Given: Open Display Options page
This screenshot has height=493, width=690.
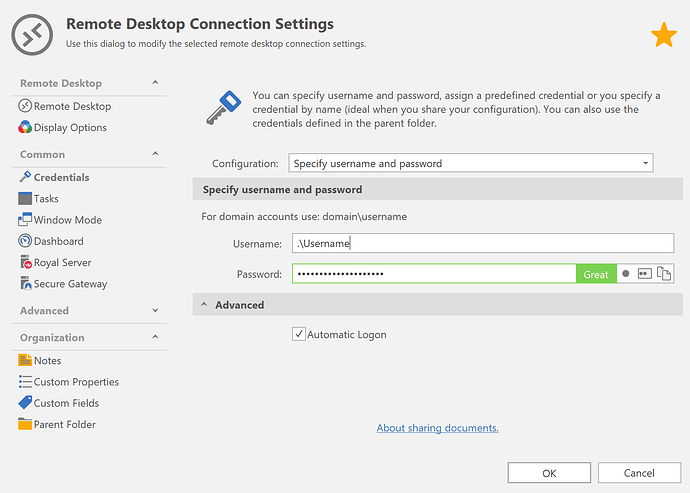Looking at the screenshot, I should coord(69,128).
